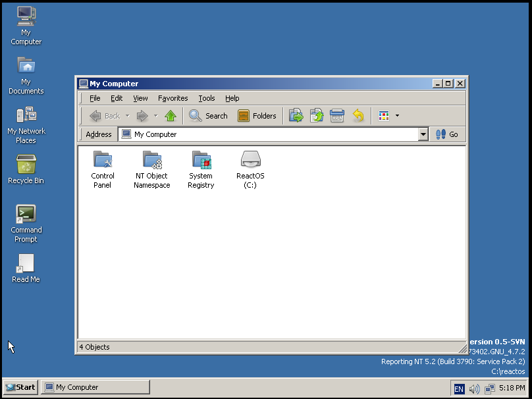532x399 pixels.
Task: Open the Favorites menu
Action: 173,98
